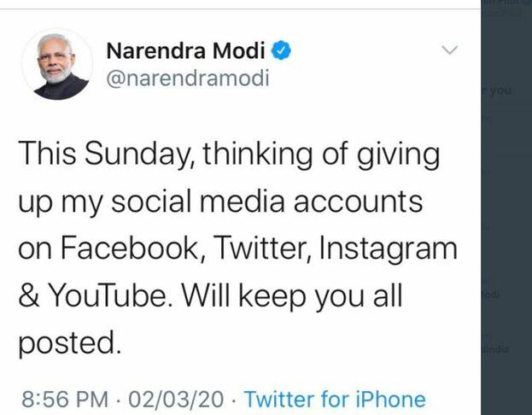Screen dimensions: 532x415
Task: Click the @narendramodi handle
Action: 187,79
